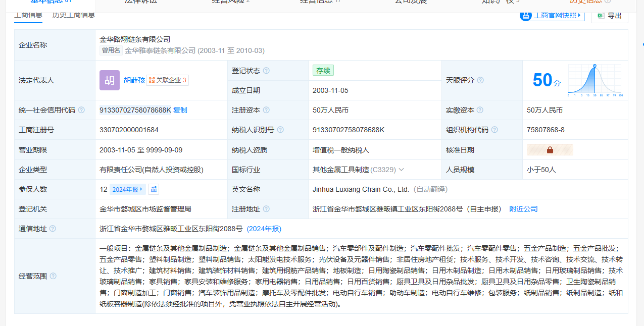Expand the 国标行业 category chevron

[x=402, y=170]
